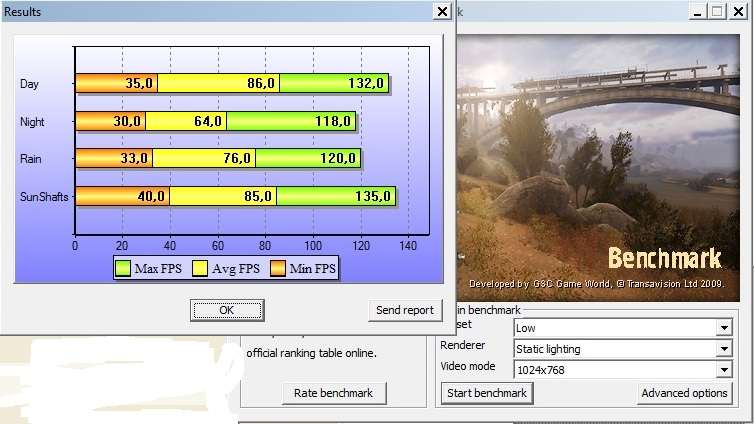Click the text 'official ranking table online.'
Image resolution: width=754 pixels, height=424 pixels.
311,353
